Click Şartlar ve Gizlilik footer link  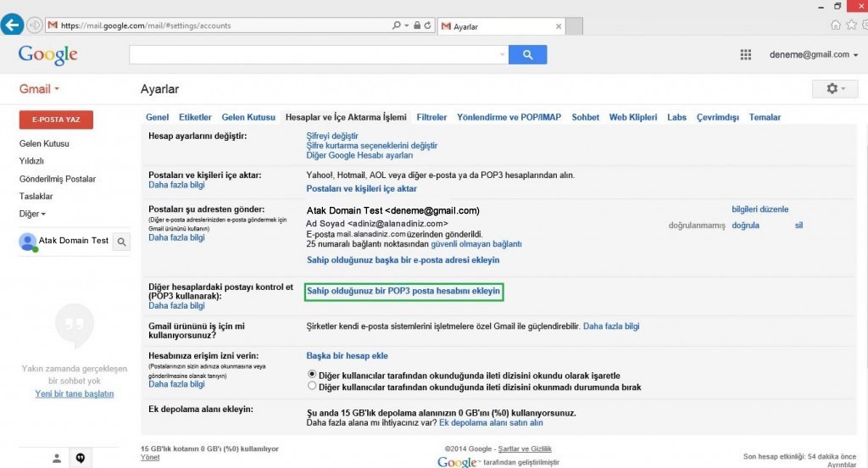pos(525,448)
